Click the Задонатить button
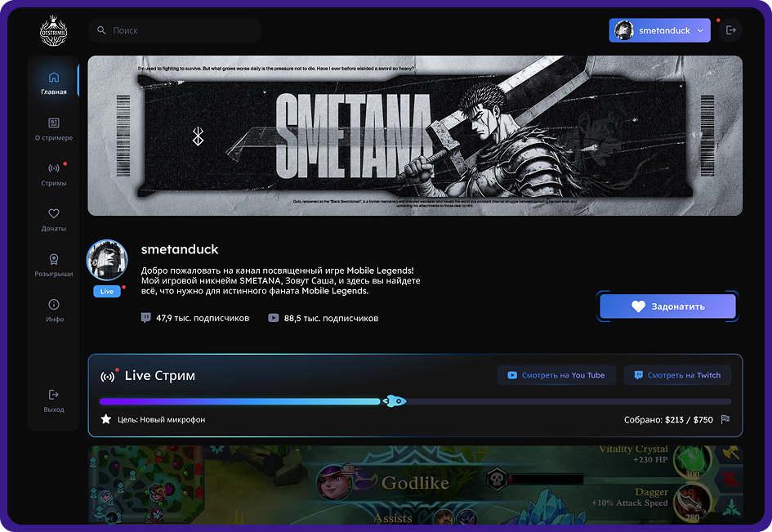772x532 pixels. tap(667, 306)
